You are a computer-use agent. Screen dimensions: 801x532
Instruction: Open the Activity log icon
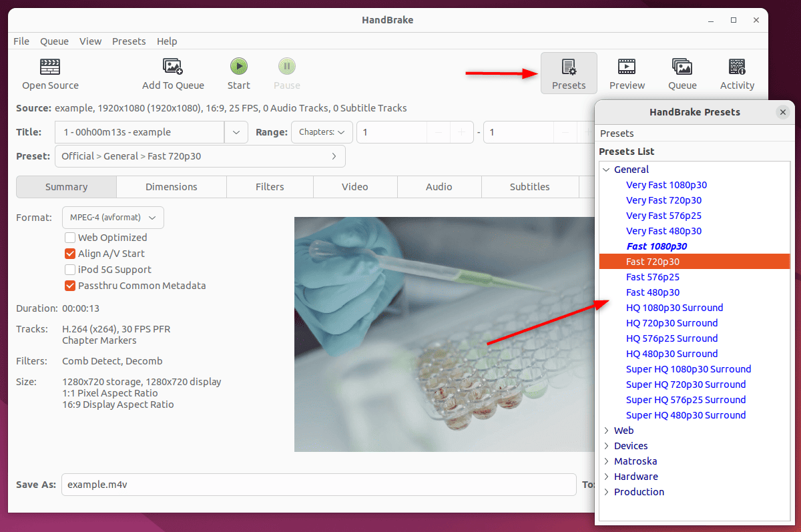[737, 72]
